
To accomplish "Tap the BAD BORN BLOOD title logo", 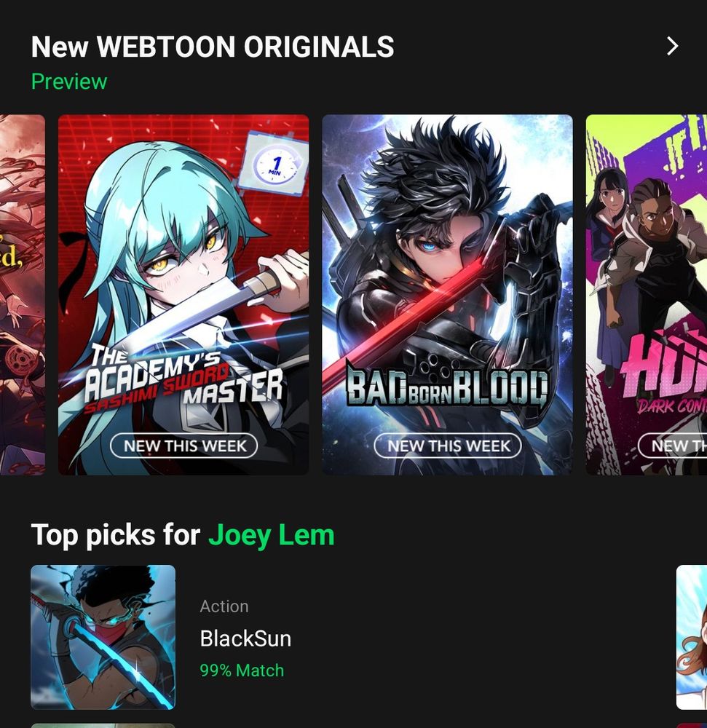I will pyautogui.click(x=448, y=387).
